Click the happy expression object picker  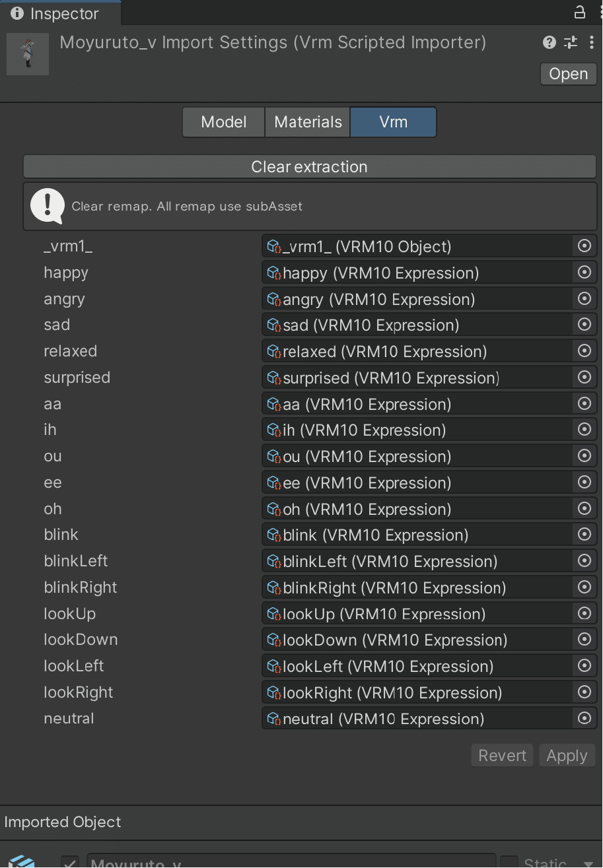tap(584, 272)
